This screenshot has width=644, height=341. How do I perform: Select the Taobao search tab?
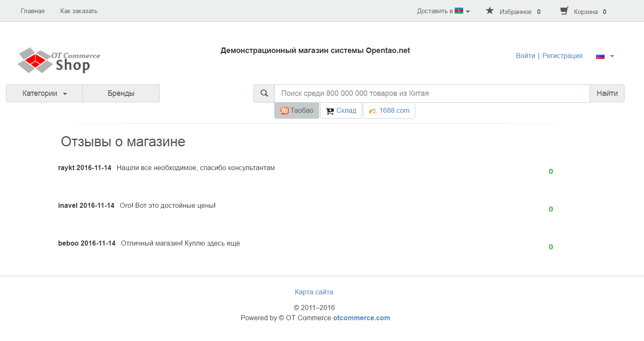[x=297, y=111]
